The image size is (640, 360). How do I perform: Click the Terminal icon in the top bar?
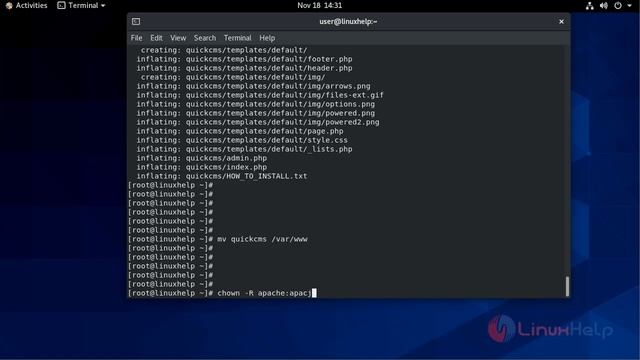coord(61,5)
